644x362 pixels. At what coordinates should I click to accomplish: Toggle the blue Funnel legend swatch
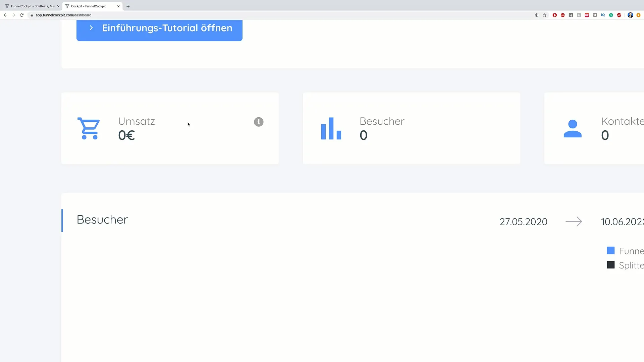611,251
